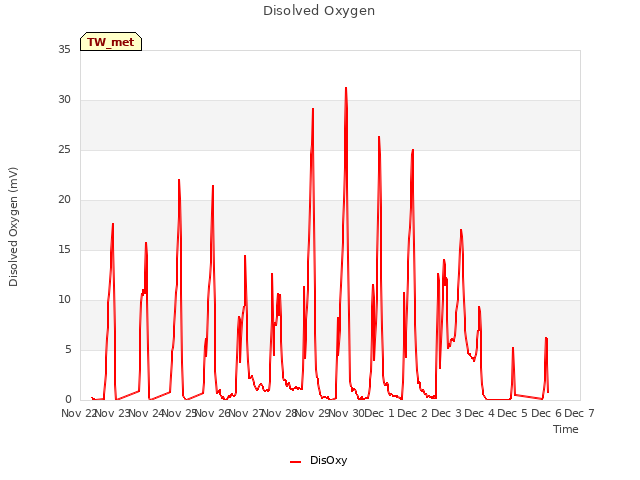Click the first curve peak near 17.5 mV
Viewport: 640px width, 480px height.
point(113,224)
